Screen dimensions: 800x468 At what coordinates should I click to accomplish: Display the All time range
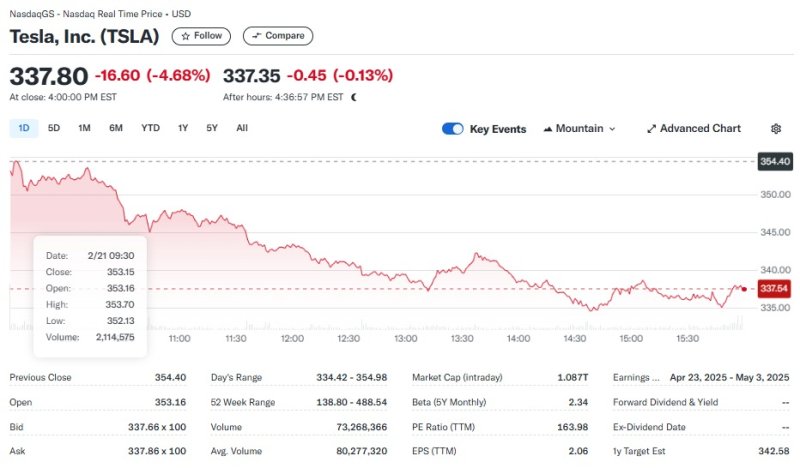pyautogui.click(x=242, y=128)
